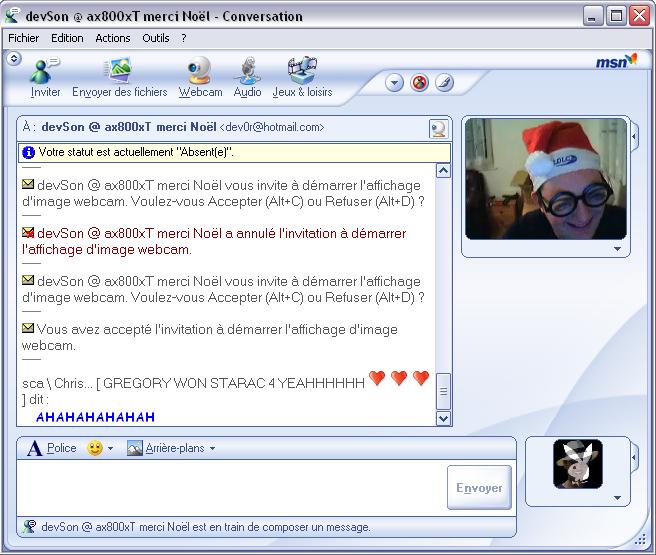Click info icon in status notice
656x555 pixels.
coord(28,152)
